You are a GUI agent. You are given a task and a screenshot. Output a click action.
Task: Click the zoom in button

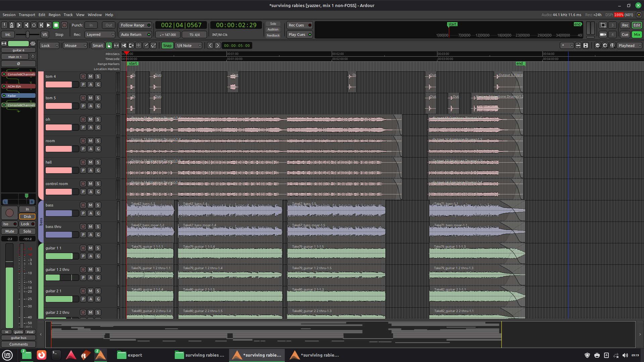[605, 46]
